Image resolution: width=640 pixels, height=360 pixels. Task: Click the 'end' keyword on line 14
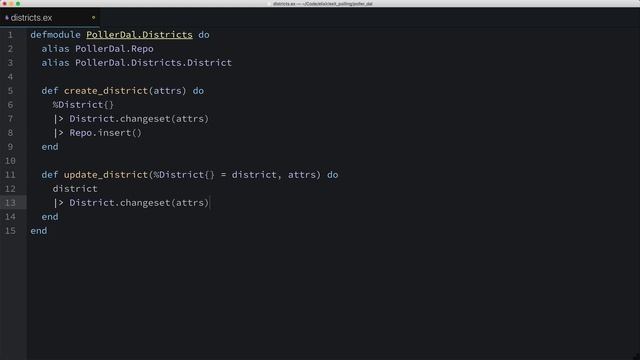click(50, 217)
